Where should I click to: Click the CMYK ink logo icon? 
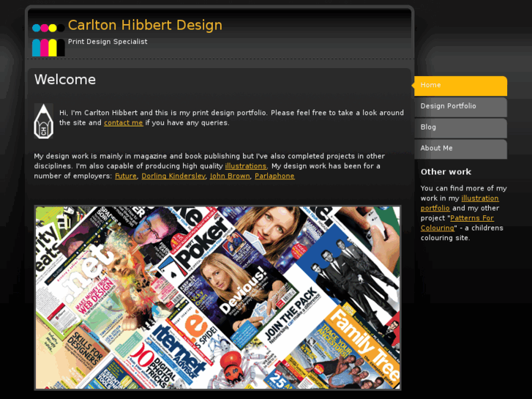coord(48,40)
